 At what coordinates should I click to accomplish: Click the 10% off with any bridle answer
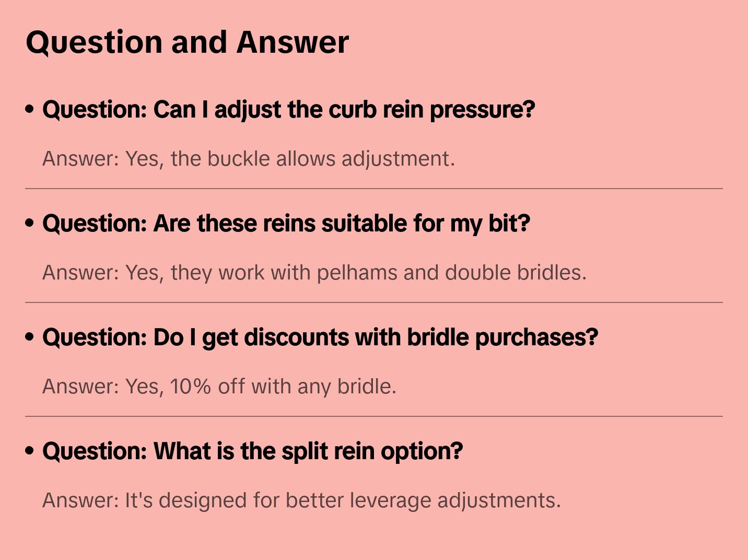point(219,387)
